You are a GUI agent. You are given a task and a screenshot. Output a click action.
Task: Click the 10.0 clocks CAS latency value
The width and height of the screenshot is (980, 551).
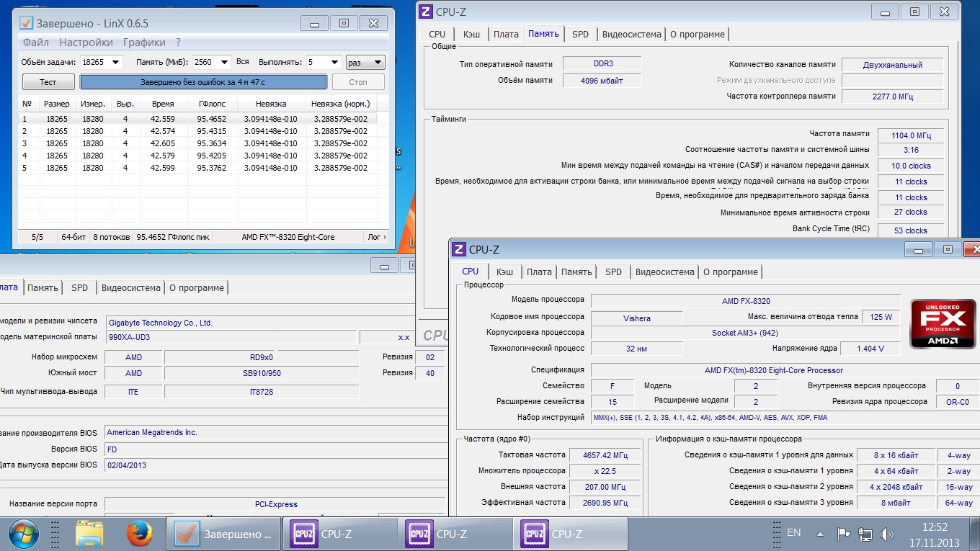(911, 166)
